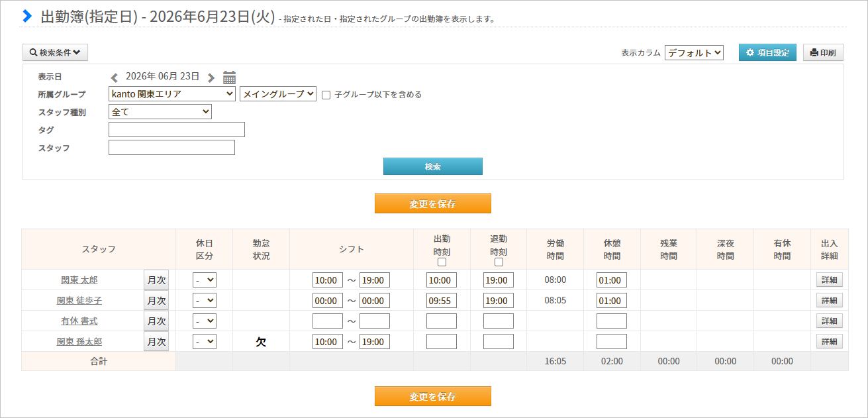Click empty 休憩時間 field for 関東 孫太郎
868x418 pixels.
(x=612, y=342)
